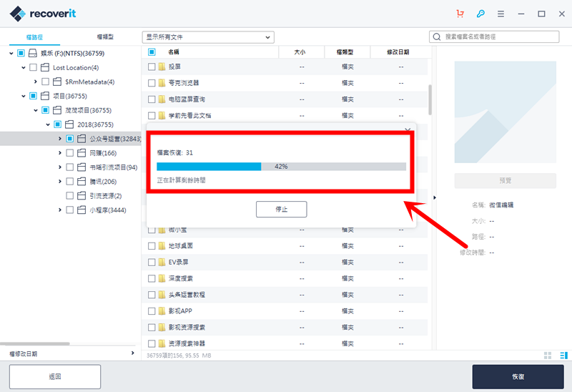This screenshot has height=392, width=572.
Task: Collapse the 2018(36755) node
Action: [48, 124]
